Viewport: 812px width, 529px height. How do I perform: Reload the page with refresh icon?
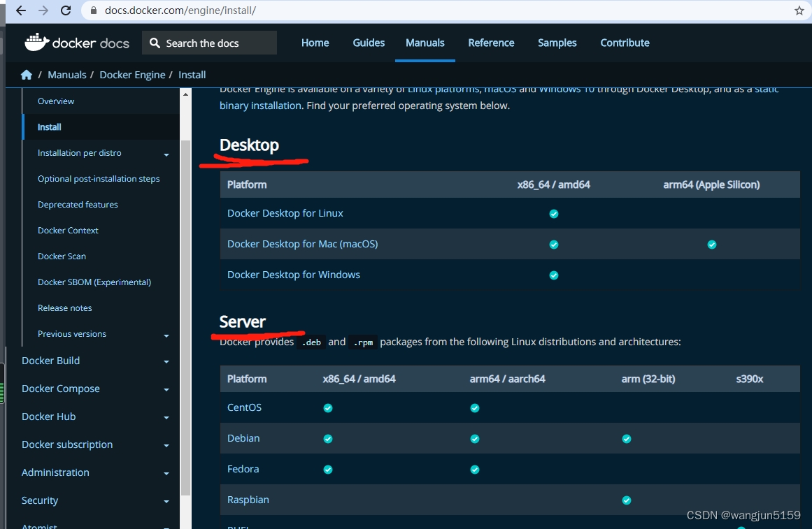[66, 10]
